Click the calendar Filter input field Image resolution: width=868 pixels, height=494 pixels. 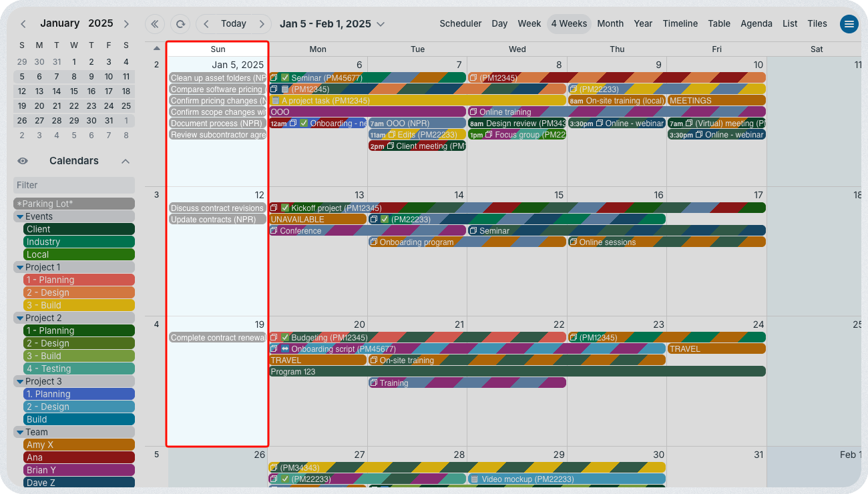pos(74,185)
